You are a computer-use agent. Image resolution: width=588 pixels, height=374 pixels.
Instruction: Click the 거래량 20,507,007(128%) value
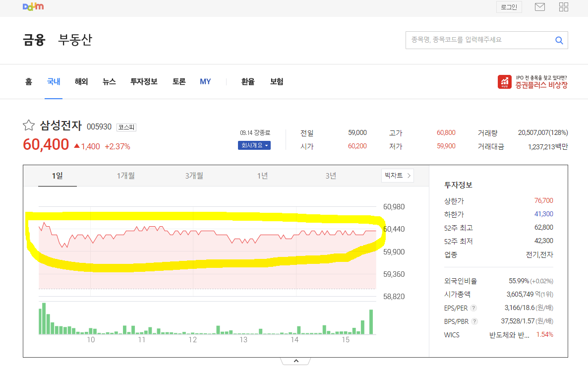(543, 133)
